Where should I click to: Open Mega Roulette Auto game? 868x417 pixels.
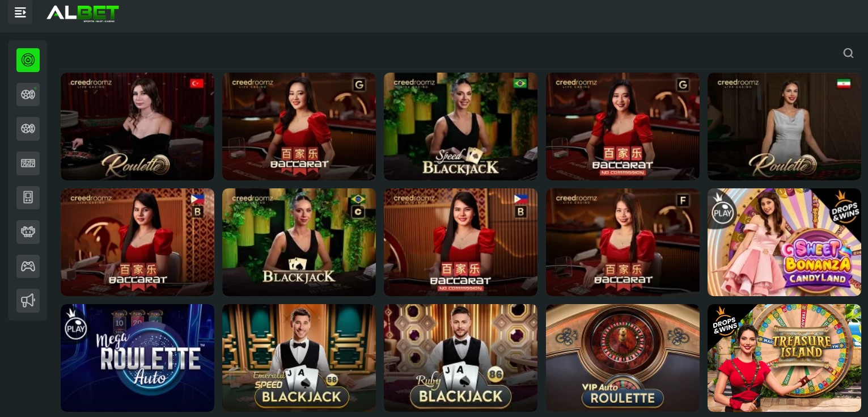point(137,358)
